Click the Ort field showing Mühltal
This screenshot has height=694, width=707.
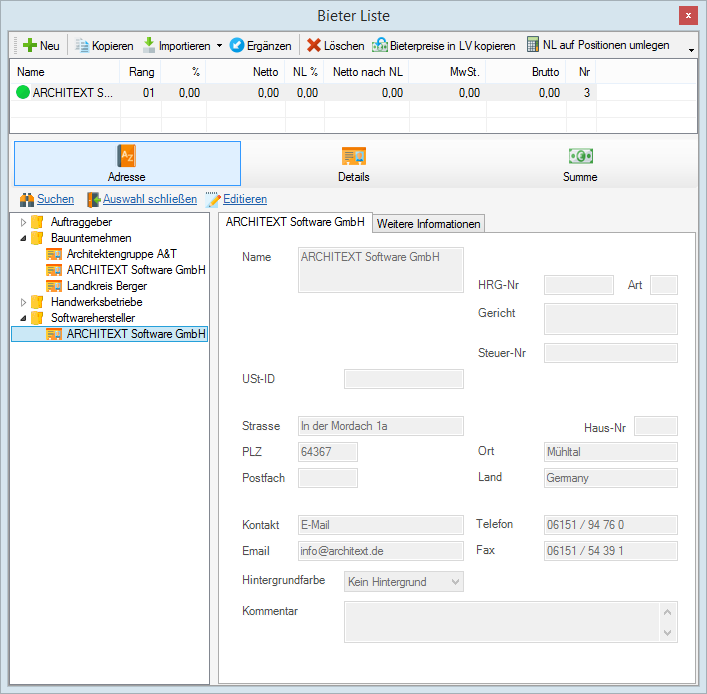(611, 452)
